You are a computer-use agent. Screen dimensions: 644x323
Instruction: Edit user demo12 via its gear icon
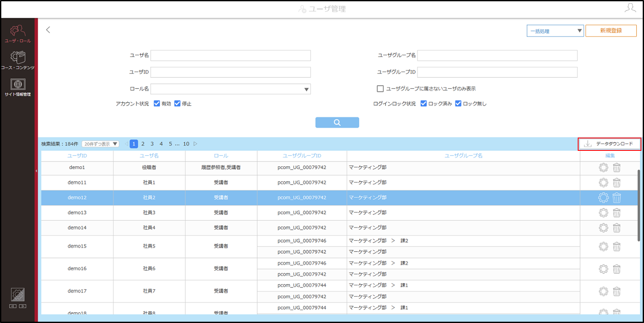(603, 198)
